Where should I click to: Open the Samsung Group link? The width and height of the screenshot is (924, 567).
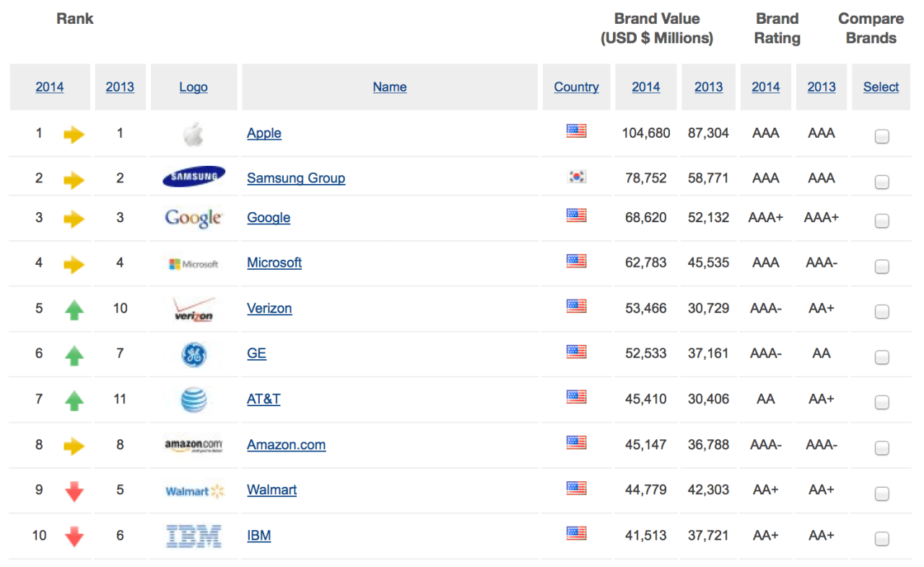click(x=296, y=177)
